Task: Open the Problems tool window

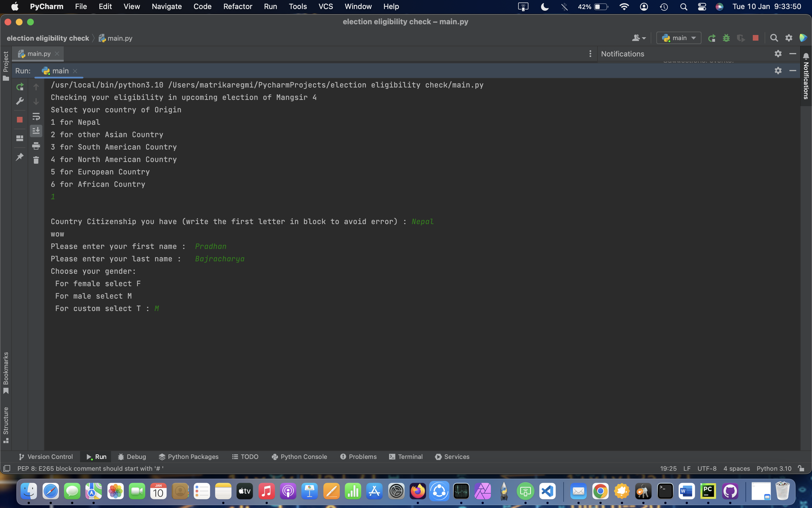Action: (358, 457)
